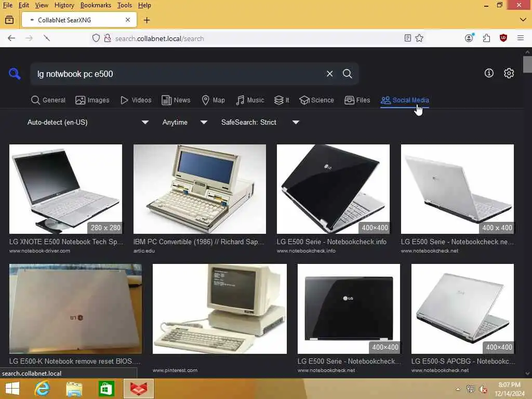Open LG E500-K Notebook BIOS thumbnail
Image resolution: width=532 pixels, height=399 pixels.
point(75,309)
